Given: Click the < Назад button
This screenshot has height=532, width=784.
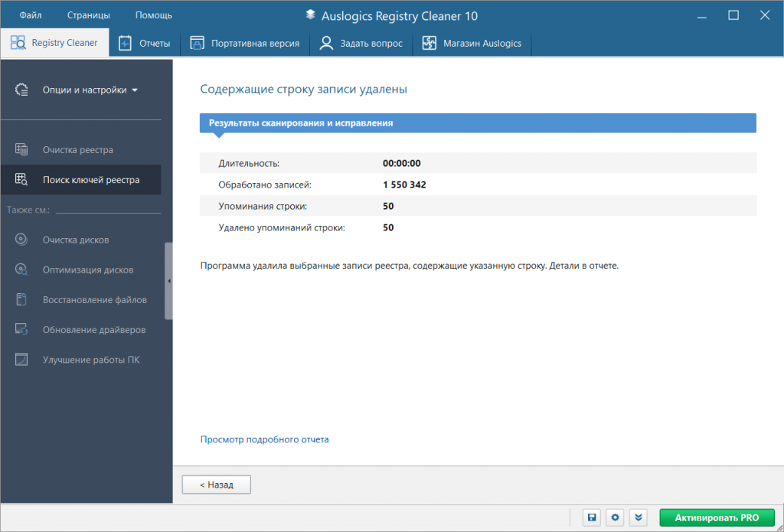Looking at the screenshot, I should (x=216, y=484).
